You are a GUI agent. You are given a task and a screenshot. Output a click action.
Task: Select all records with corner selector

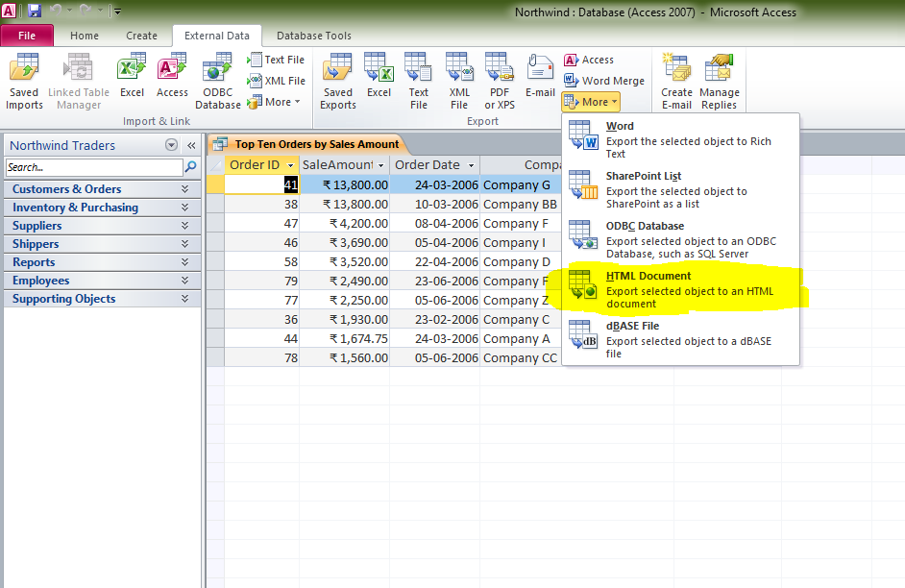tap(215, 165)
